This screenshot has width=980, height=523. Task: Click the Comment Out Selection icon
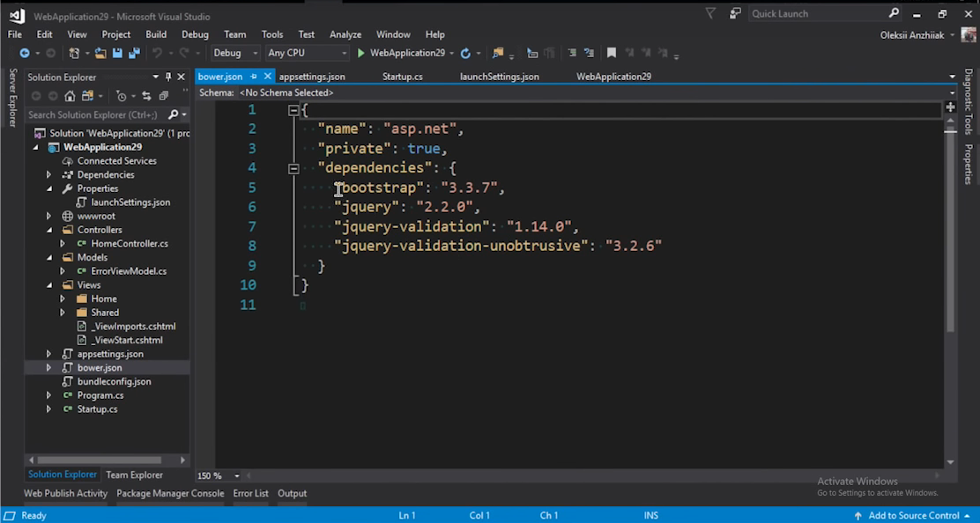click(572, 53)
